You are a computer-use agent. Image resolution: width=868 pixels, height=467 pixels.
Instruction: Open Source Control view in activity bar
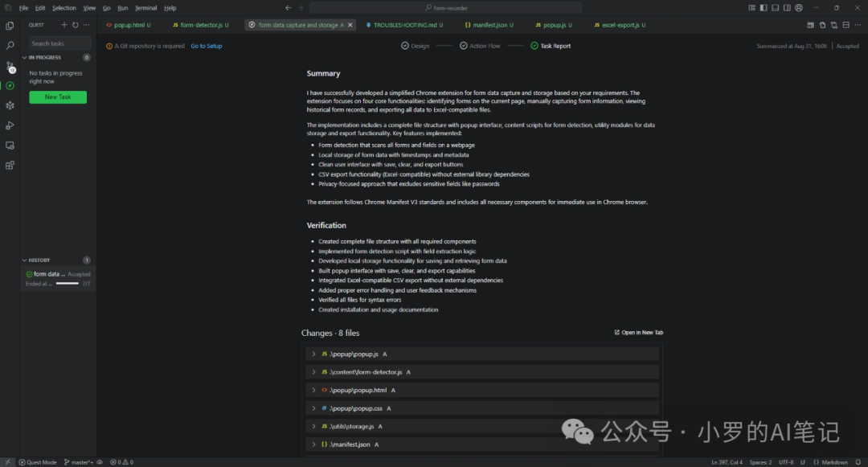[10, 66]
